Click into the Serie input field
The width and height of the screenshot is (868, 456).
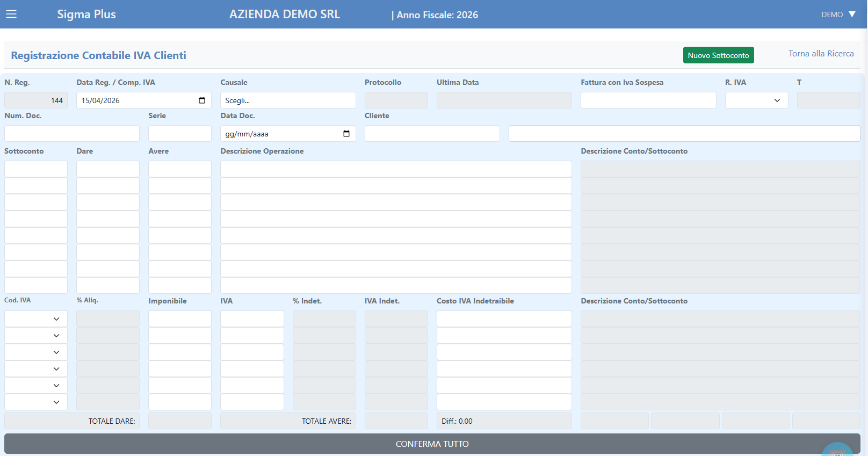[x=180, y=134]
